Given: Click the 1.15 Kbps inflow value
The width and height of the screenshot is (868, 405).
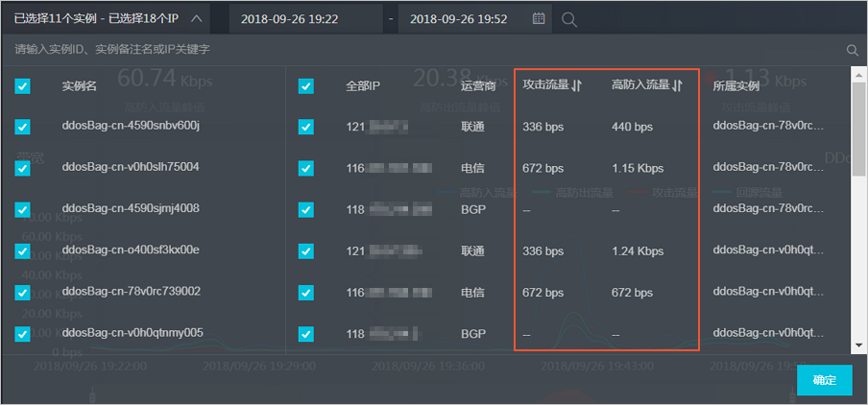Looking at the screenshot, I should point(638,168).
